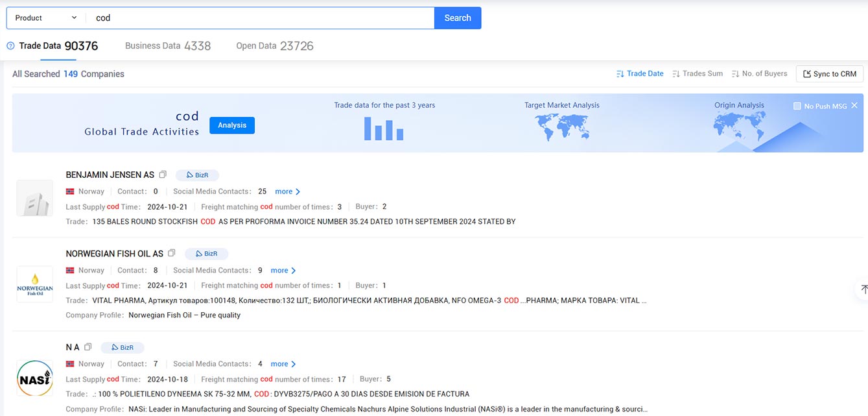The width and height of the screenshot is (868, 416).
Task: Sort results by Trades Sum
Action: coord(698,74)
